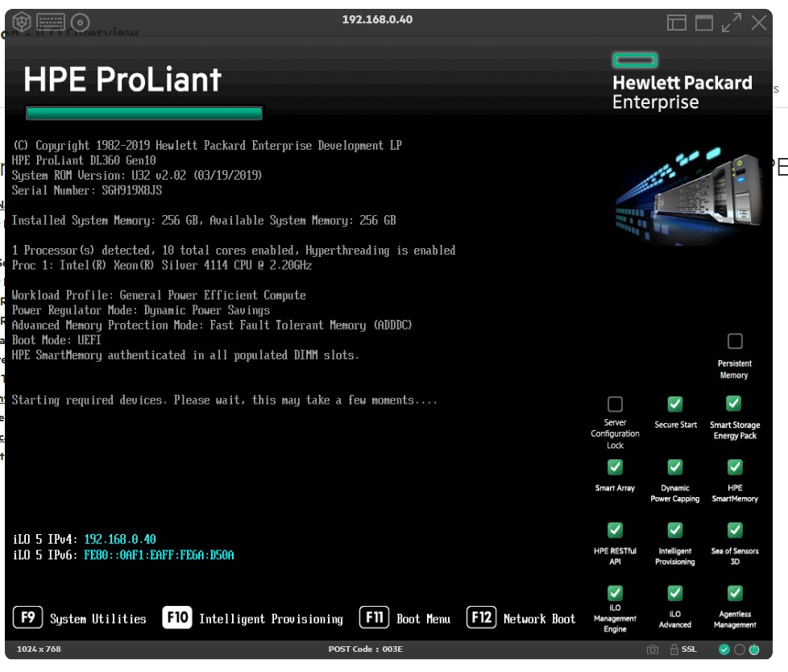The height and width of the screenshot is (672, 788).
Task: Click the SSL padlock icon
Action: click(x=673, y=649)
